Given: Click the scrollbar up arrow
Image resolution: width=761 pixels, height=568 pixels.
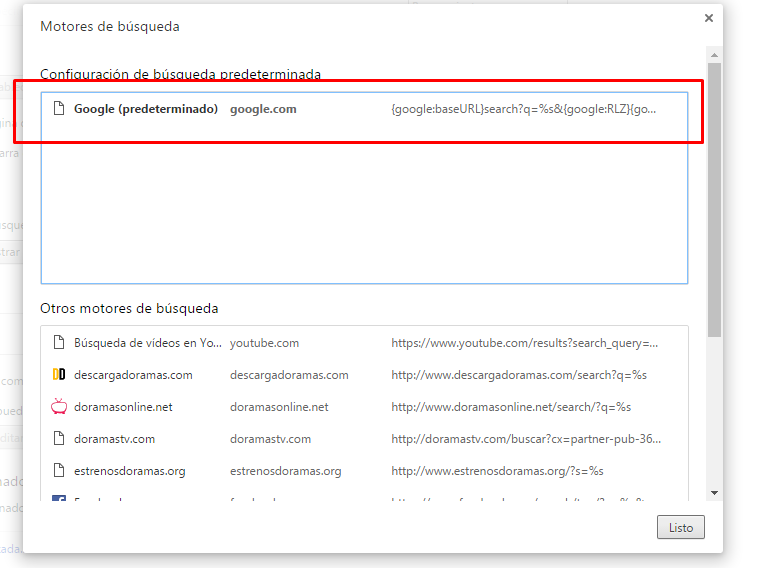Looking at the screenshot, I should coord(714,55).
